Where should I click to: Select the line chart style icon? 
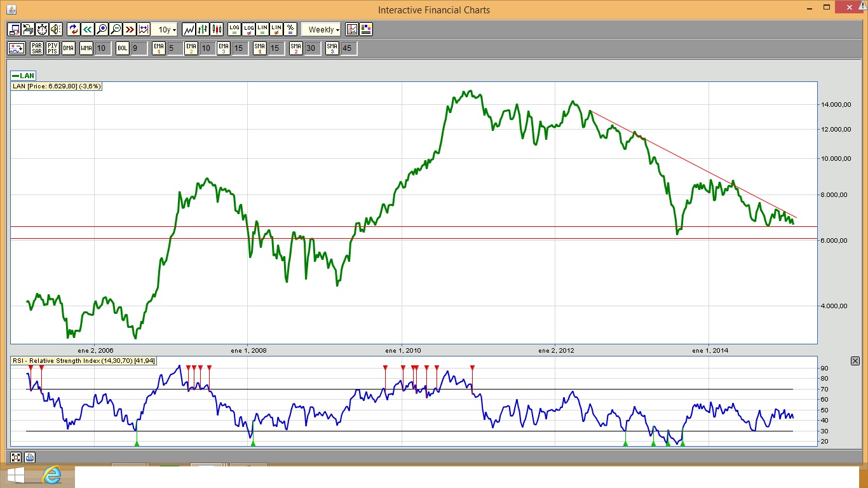[189, 29]
